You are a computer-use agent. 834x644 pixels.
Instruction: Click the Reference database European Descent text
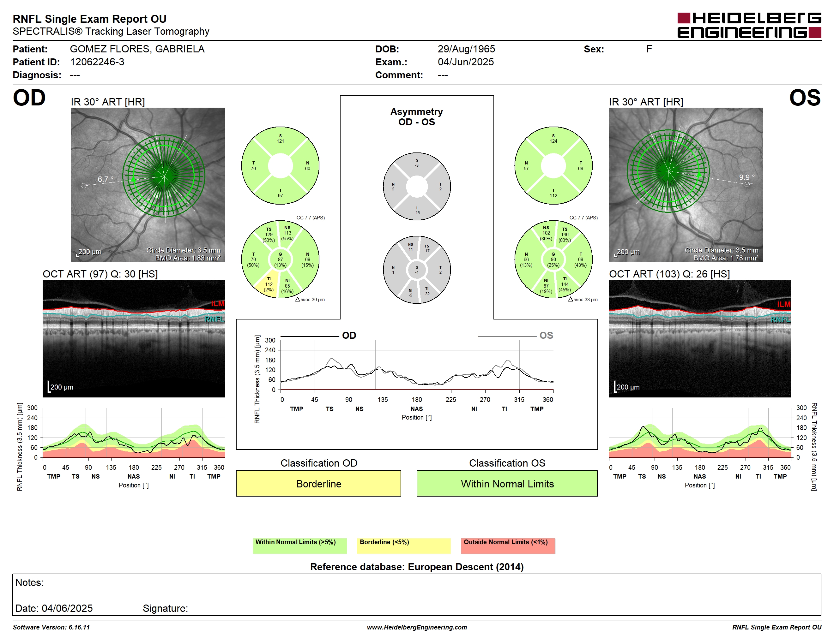[x=417, y=567]
